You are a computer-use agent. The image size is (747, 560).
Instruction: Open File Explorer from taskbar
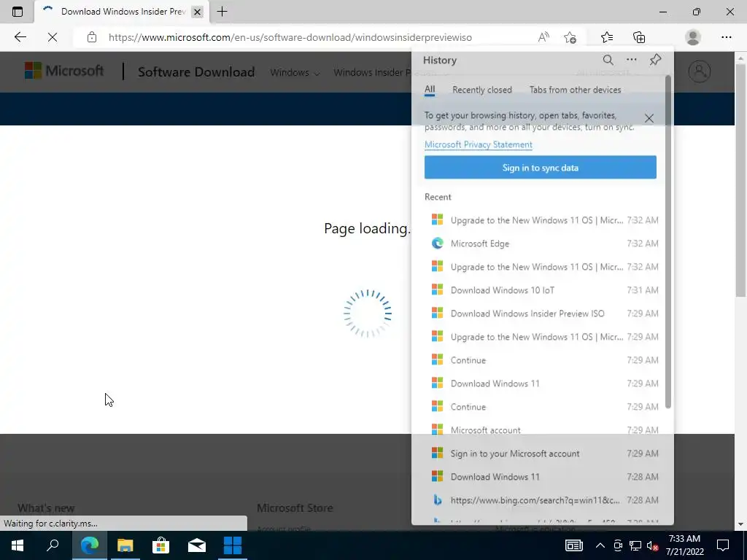(125, 545)
